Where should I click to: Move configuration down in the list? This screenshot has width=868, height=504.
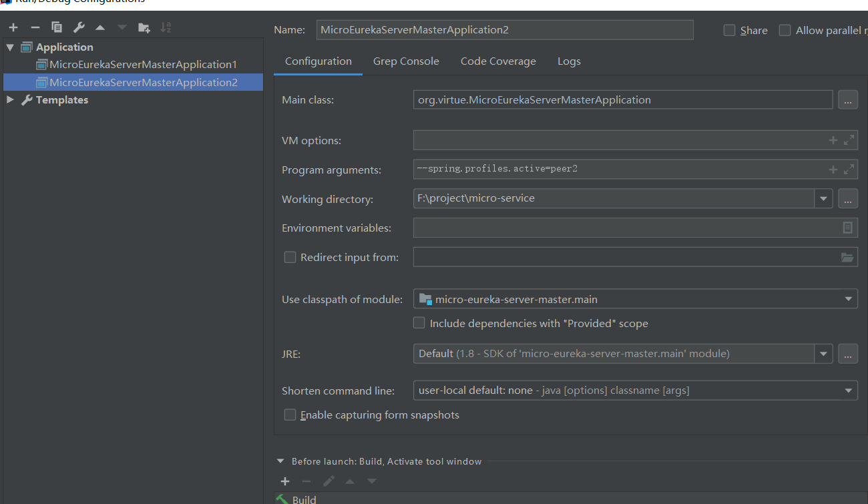(122, 27)
